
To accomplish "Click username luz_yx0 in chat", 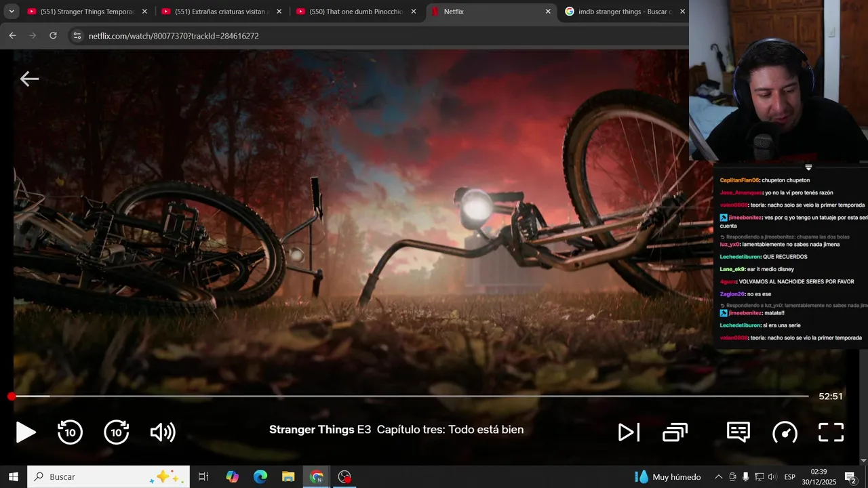I will [x=730, y=244].
